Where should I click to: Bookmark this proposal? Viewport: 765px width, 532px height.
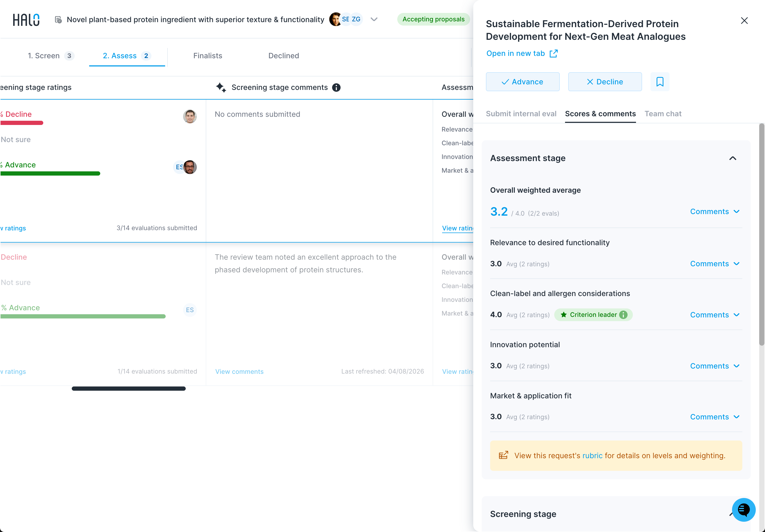(x=660, y=82)
